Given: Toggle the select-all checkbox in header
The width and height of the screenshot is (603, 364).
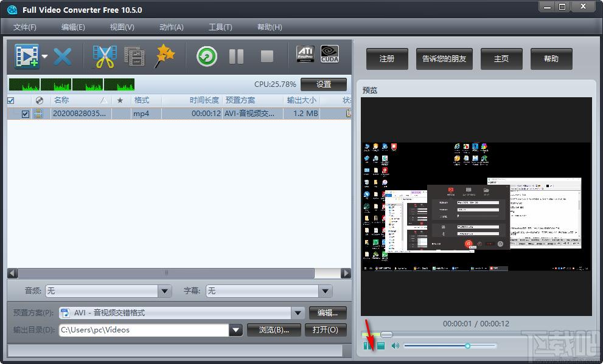Looking at the screenshot, I should tap(11, 101).
